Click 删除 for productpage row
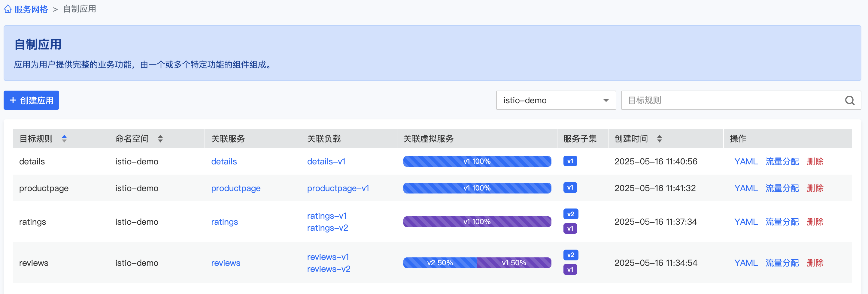The width and height of the screenshot is (868, 294). click(815, 188)
